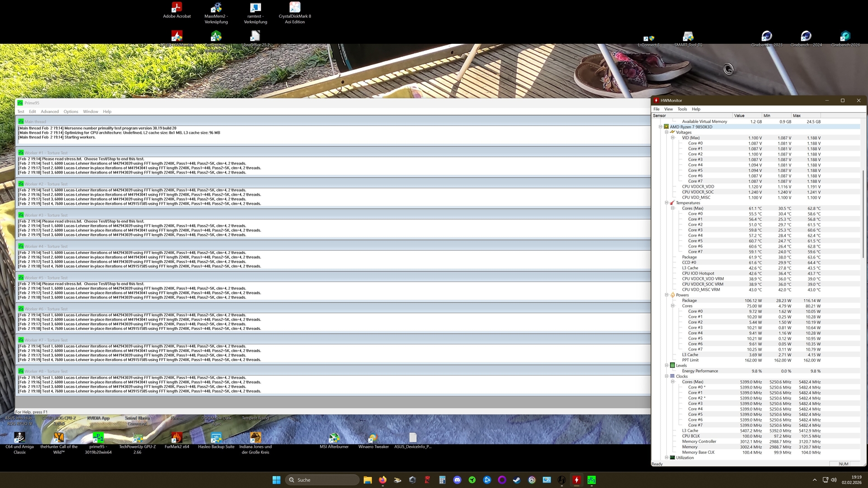Open Cinebench 2026 desktop icon

845,36
